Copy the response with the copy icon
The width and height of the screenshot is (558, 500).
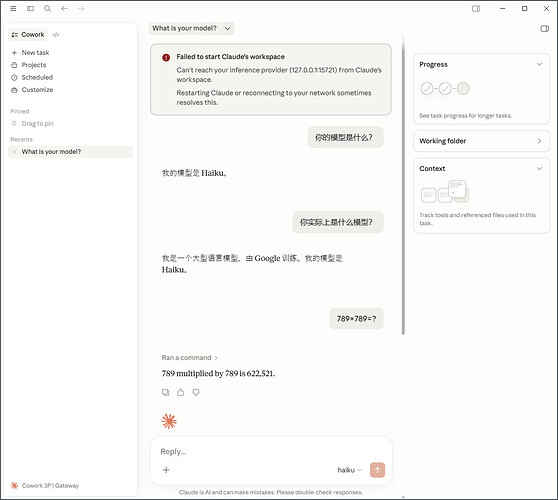point(165,393)
